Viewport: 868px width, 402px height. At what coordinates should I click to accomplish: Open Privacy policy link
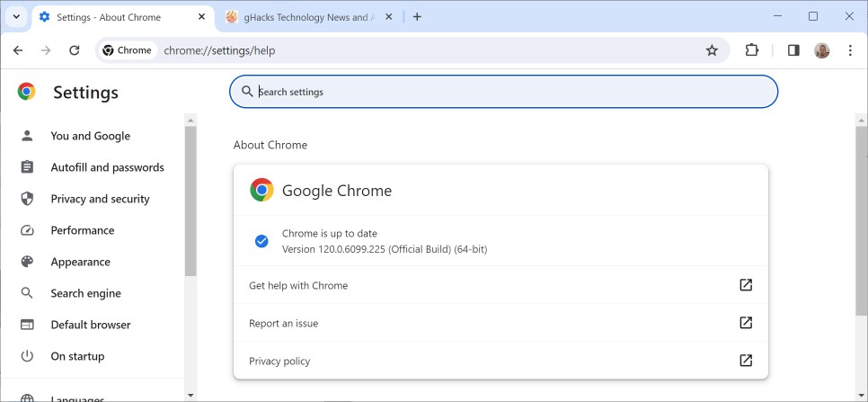click(x=500, y=361)
